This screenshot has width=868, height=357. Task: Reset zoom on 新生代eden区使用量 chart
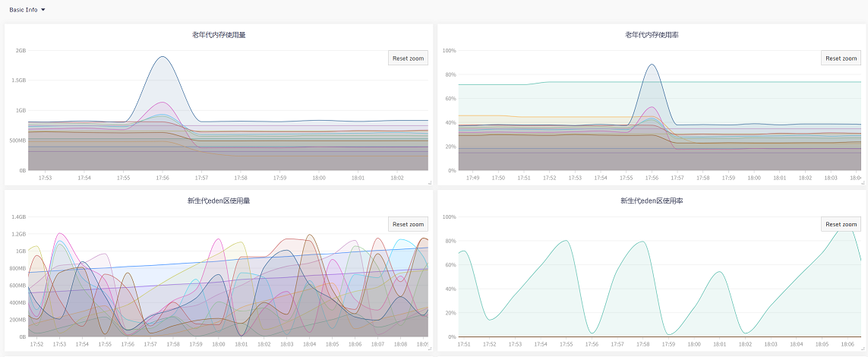coord(408,224)
